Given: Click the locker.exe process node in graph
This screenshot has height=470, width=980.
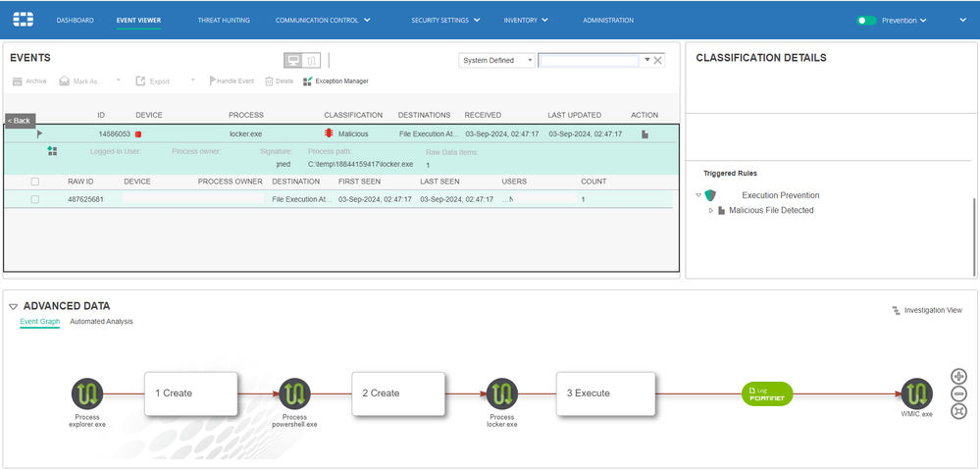Looking at the screenshot, I should point(501,393).
